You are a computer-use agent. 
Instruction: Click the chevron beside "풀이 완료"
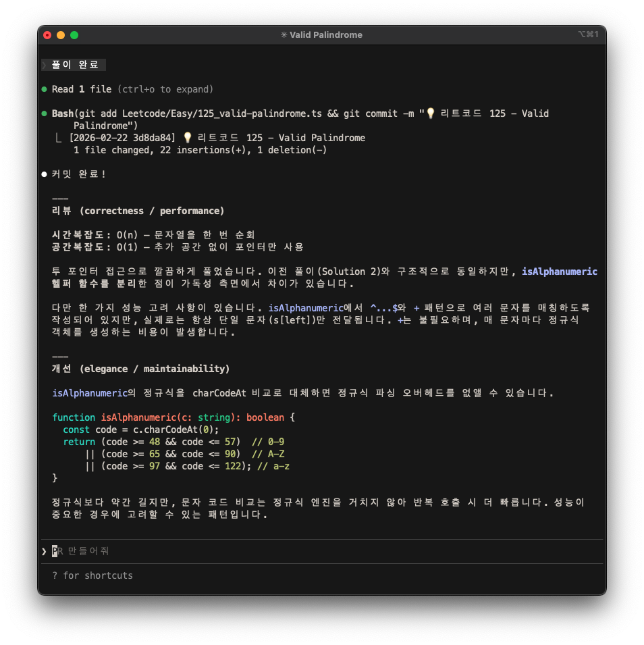point(45,65)
